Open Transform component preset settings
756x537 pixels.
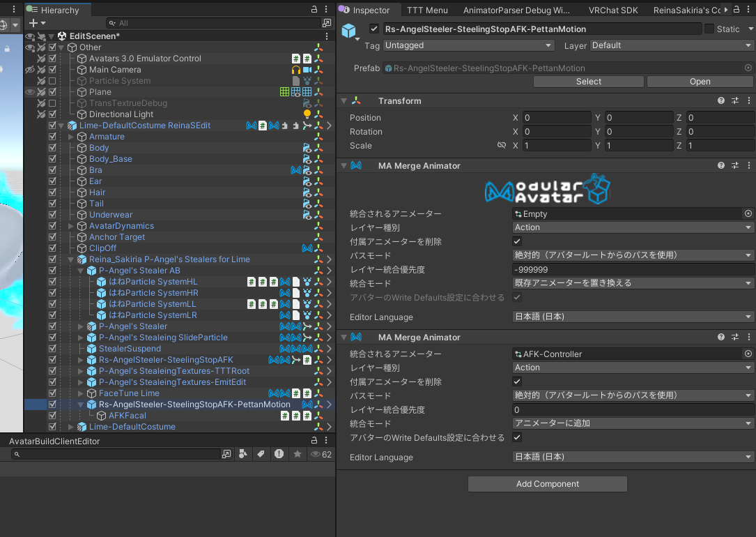(735, 101)
